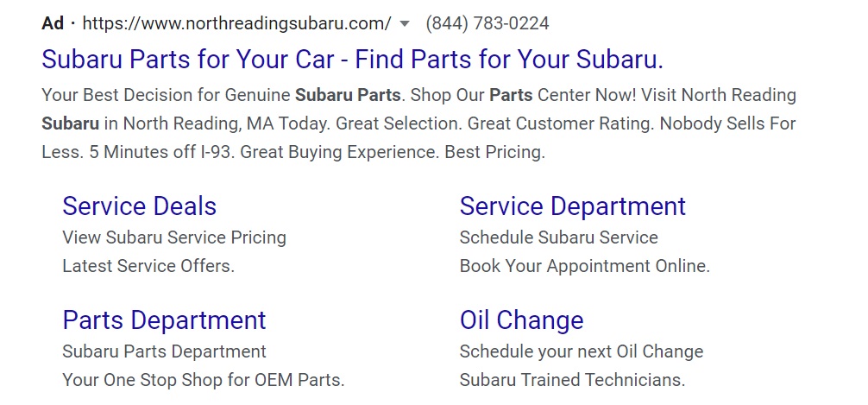Click the dropdown arrow beside the ad URL
868x405 pixels.
coord(405,24)
